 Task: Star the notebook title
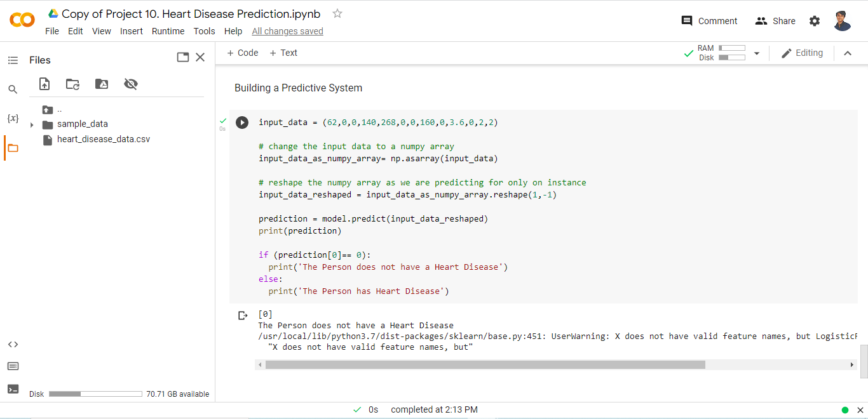(x=337, y=13)
